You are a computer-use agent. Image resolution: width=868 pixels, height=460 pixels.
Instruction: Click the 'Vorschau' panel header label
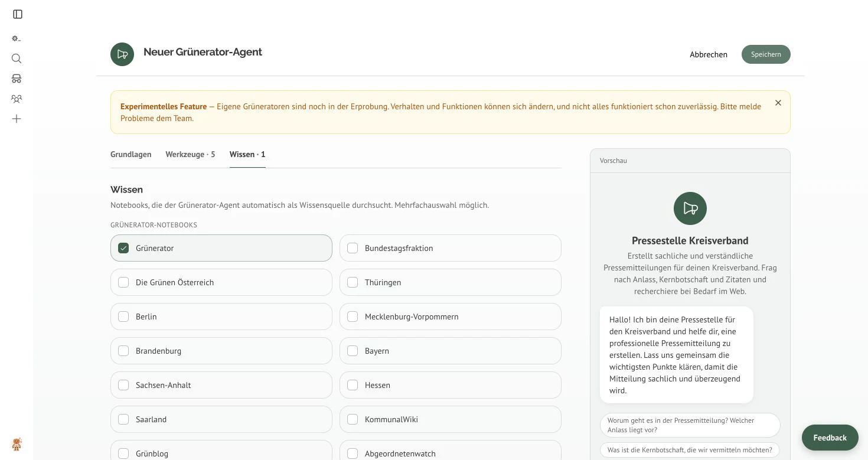click(613, 161)
